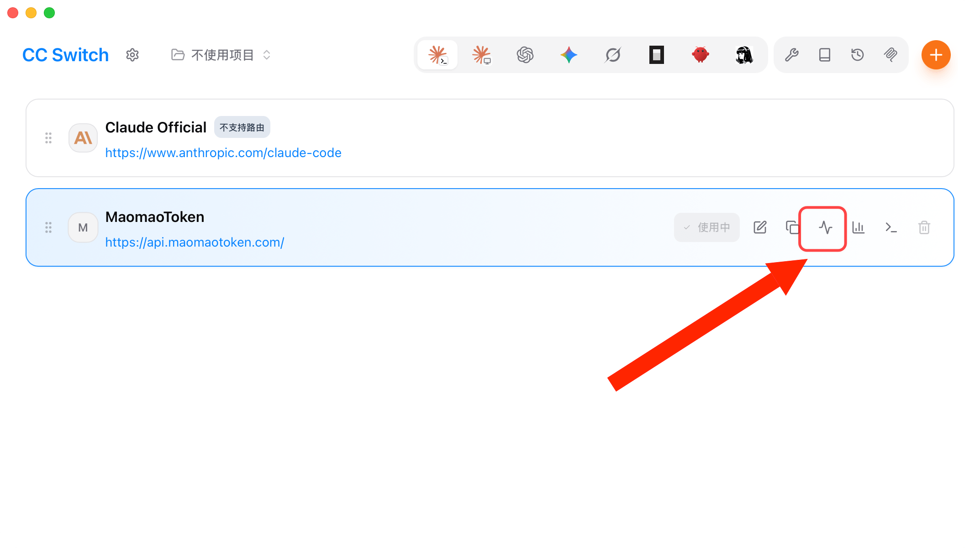Select the Claude Code terminal app tab
This screenshot has height=548, width=980.
click(437, 55)
